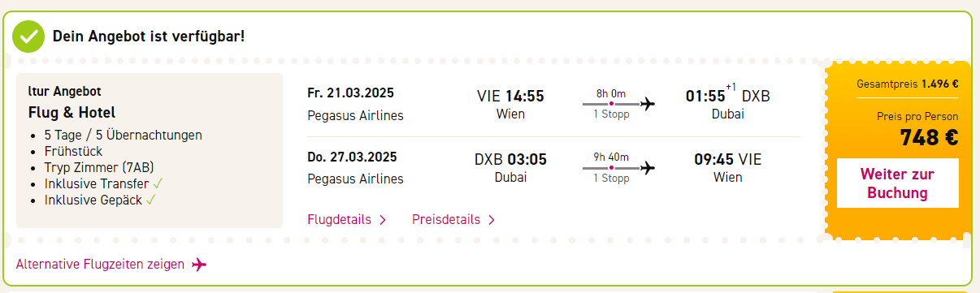
Task: Click the outbound flight airplane icon
Action: [648, 103]
